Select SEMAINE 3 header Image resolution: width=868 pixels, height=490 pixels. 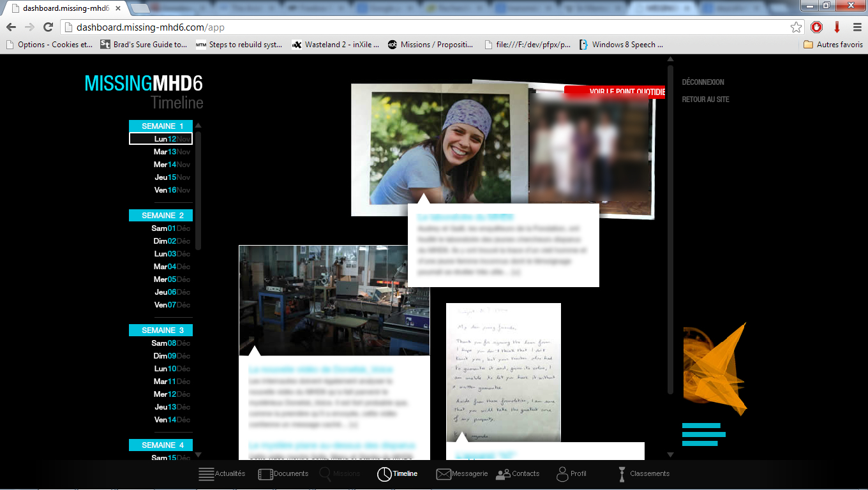point(161,330)
